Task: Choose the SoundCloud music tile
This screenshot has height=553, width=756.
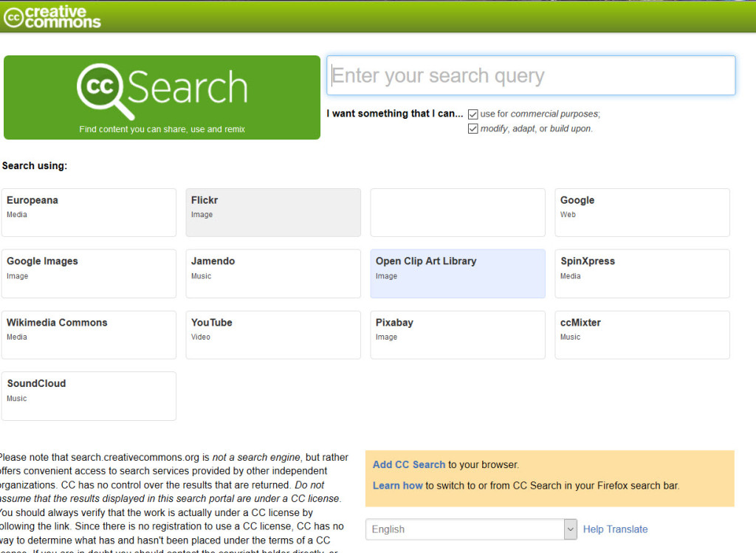Action: (89, 396)
